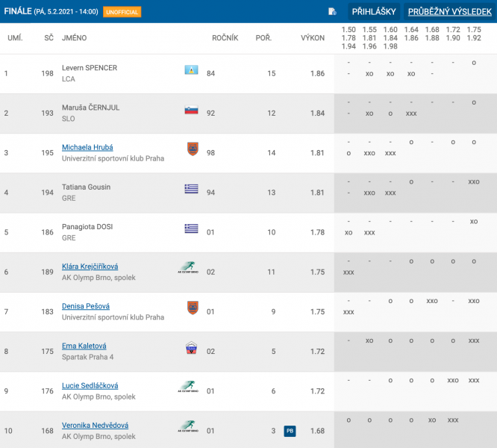Click the VÝKON column header
Viewport: 497px width, 448px height.
(313, 38)
